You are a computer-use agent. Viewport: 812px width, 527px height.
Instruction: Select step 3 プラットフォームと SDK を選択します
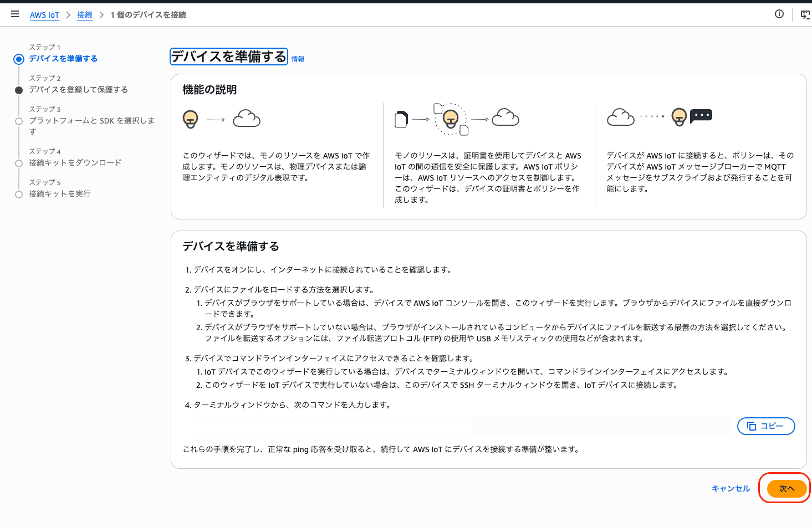pos(92,126)
